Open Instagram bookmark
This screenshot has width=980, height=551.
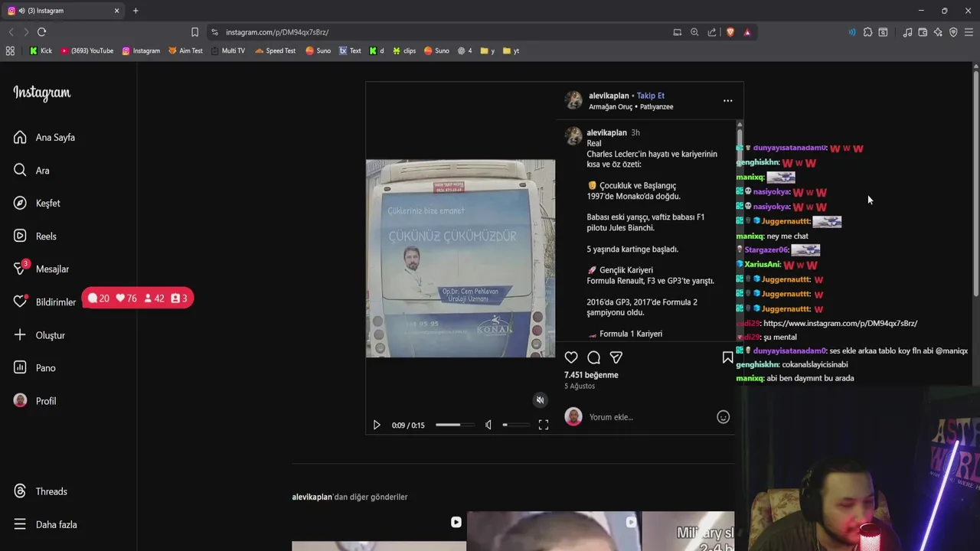pyautogui.click(x=141, y=51)
